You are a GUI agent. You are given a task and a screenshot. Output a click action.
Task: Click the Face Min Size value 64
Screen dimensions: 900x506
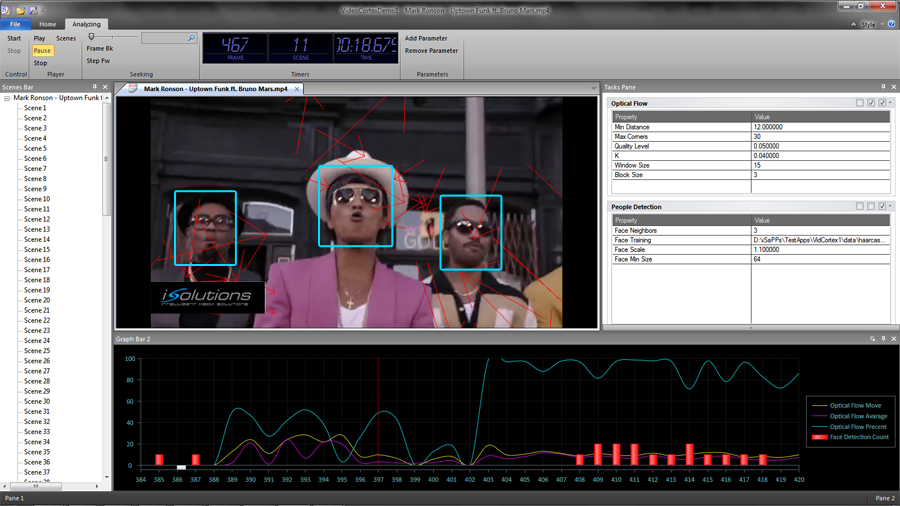point(820,259)
